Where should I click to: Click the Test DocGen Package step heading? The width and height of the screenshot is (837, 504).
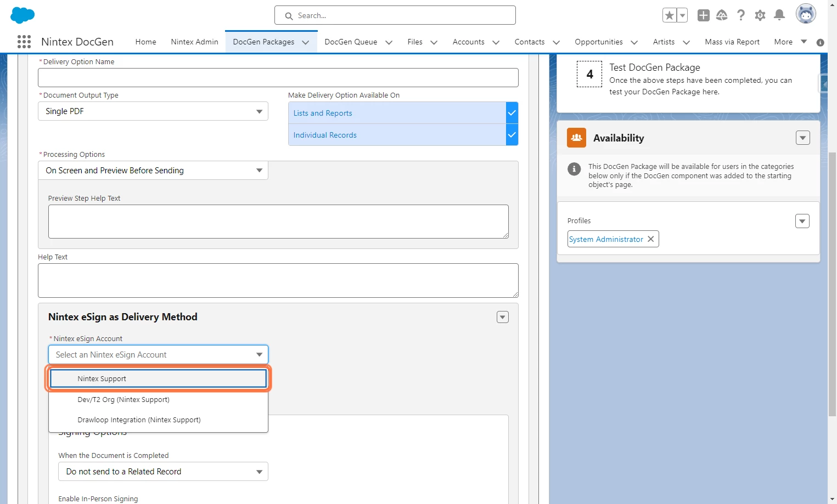pyautogui.click(x=655, y=67)
